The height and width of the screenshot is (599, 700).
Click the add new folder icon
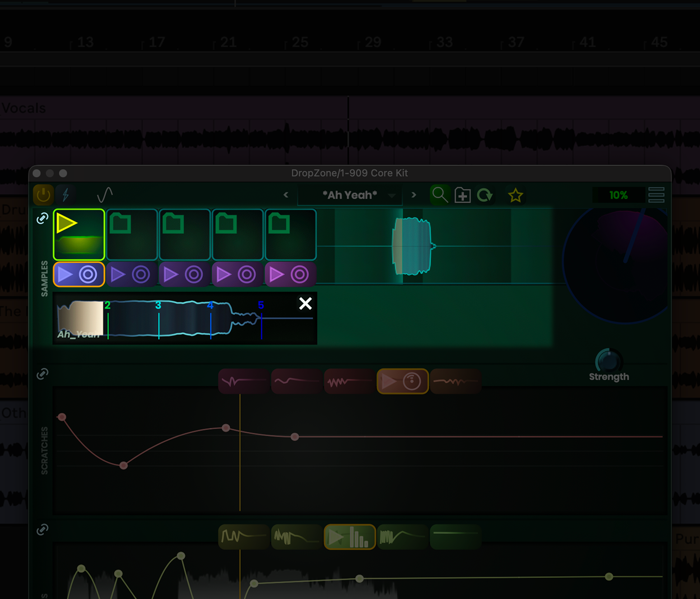click(x=462, y=196)
